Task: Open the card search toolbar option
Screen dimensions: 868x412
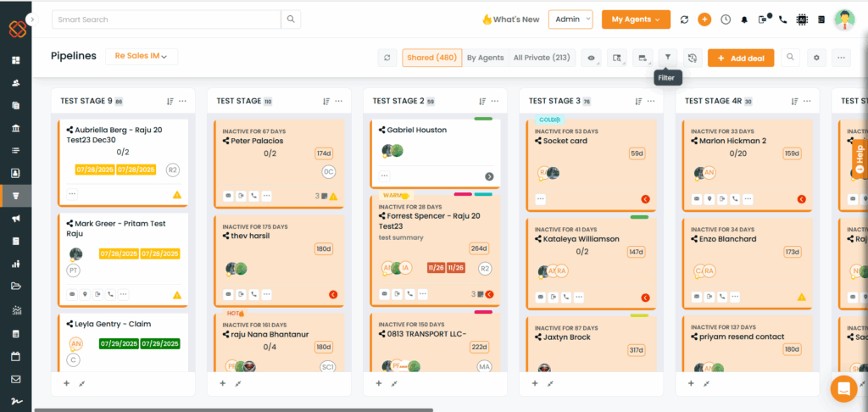Action: coord(617,58)
